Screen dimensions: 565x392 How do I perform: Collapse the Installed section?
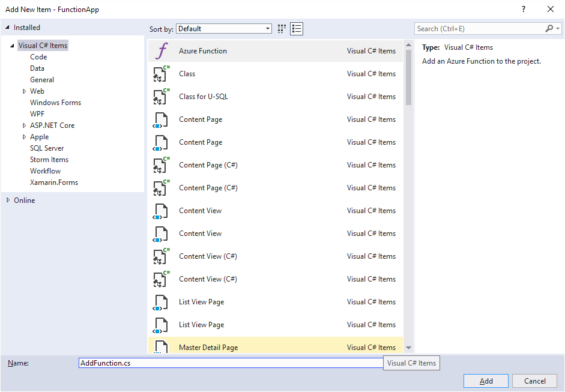(8, 28)
